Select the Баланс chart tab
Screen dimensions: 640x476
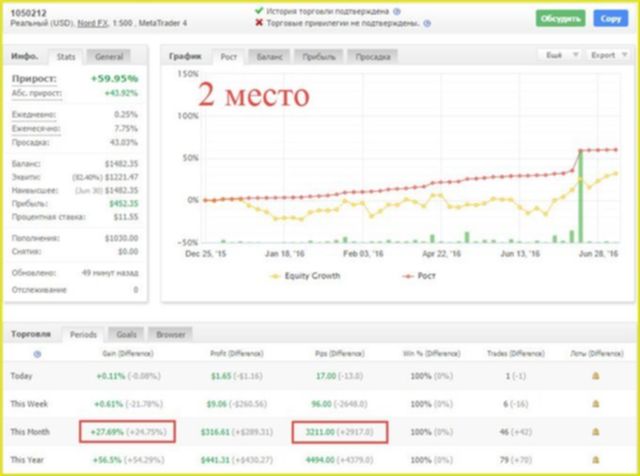[269, 57]
